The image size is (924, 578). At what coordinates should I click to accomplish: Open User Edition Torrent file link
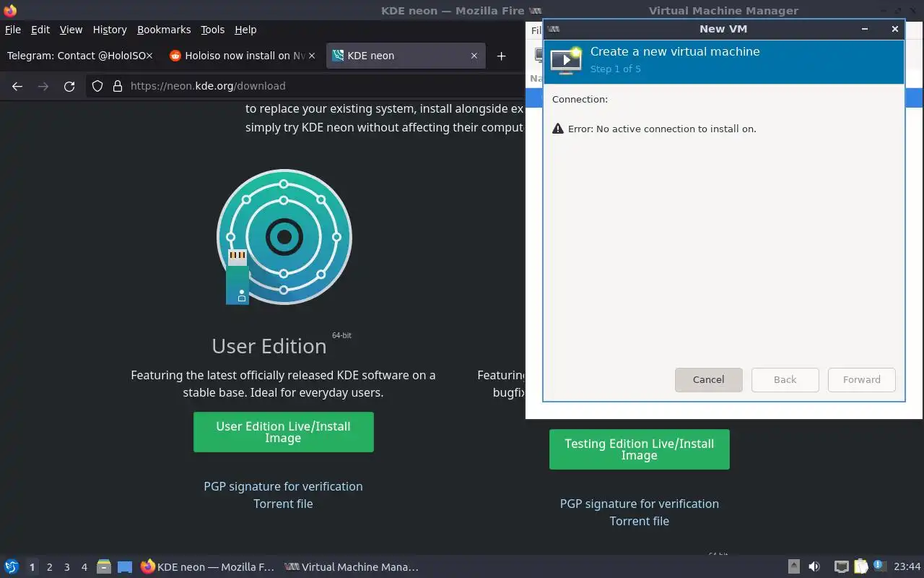click(x=283, y=504)
